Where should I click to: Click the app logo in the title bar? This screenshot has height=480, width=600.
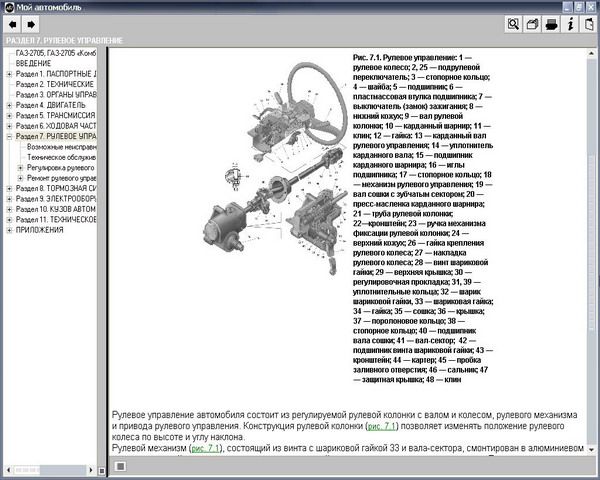pos(8,7)
